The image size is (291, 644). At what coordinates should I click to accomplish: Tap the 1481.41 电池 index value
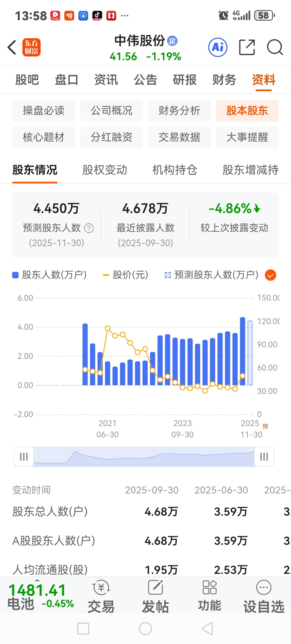tap(37, 590)
